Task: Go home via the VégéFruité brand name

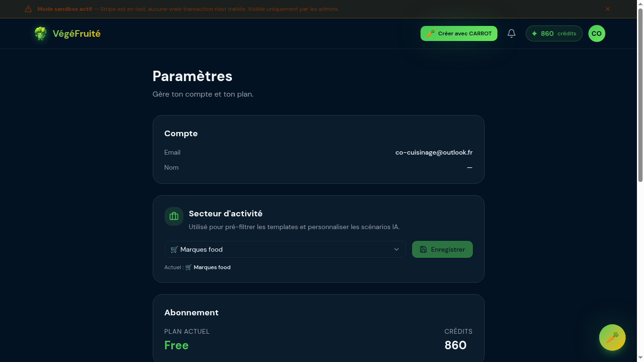Action: [76, 33]
